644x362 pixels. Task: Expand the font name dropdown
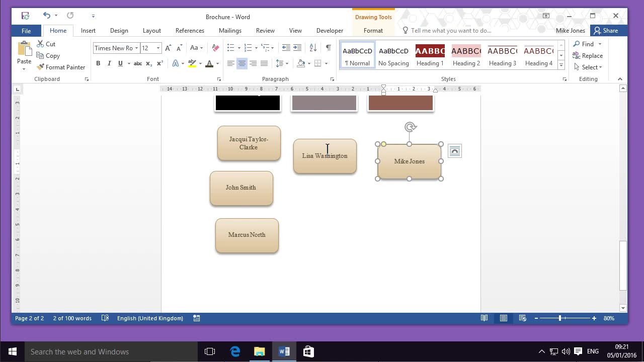pyautogui.click(x=136, y=48)
